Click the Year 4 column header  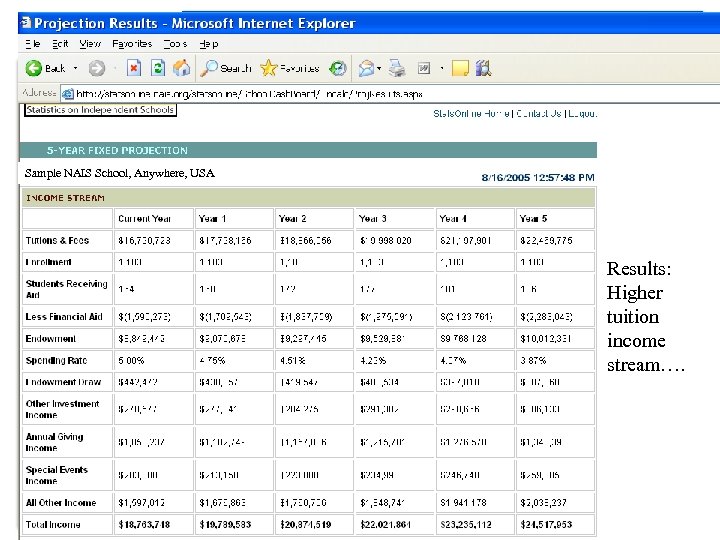[x=453, y=219]
